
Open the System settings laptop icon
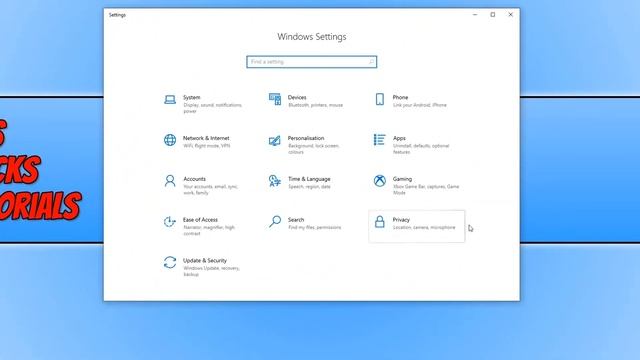click(x=170, y=99)
